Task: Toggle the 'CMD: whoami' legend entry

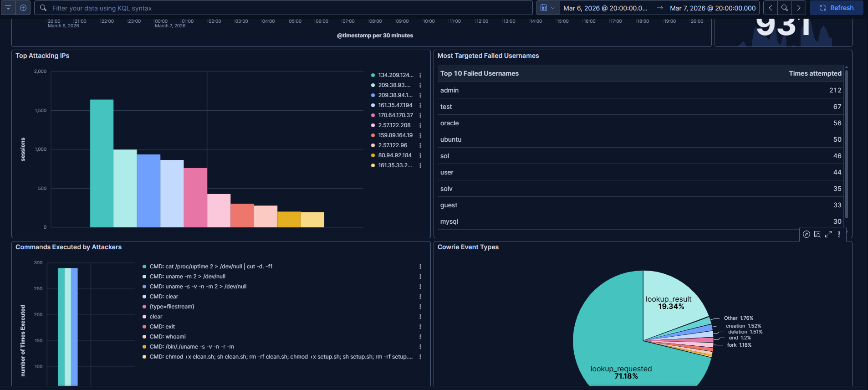Action: pyautogui.click(x=167, y=337)
